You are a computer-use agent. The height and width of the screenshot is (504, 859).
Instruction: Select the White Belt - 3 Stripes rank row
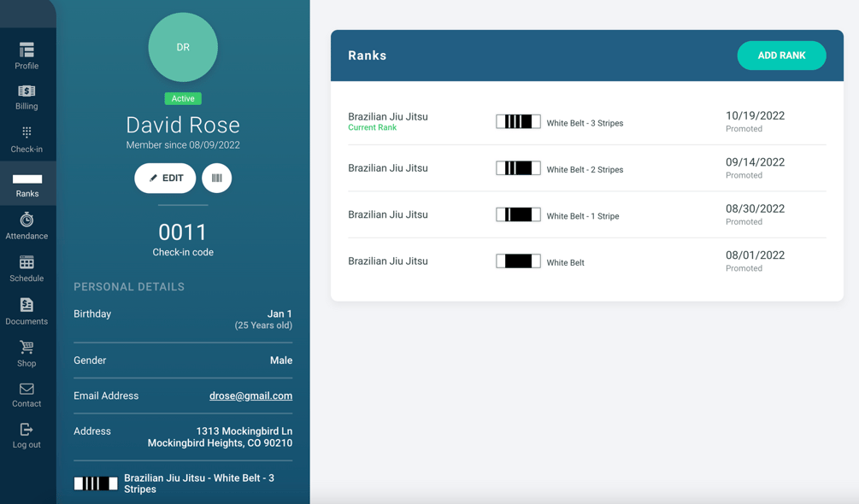point(586,121)
